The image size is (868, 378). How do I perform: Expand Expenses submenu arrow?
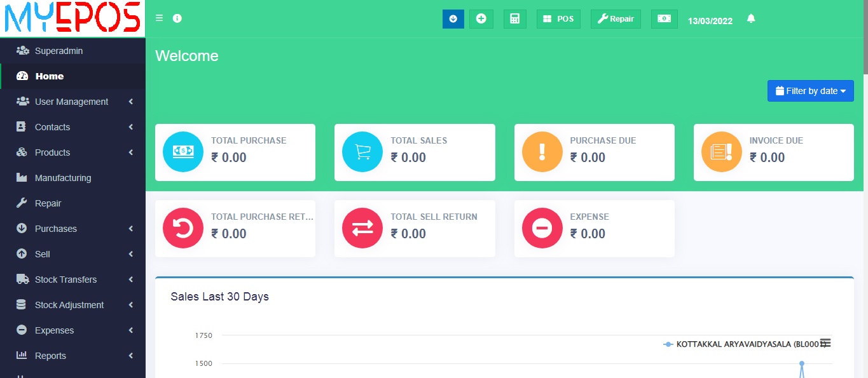click(x=130, y=330)
